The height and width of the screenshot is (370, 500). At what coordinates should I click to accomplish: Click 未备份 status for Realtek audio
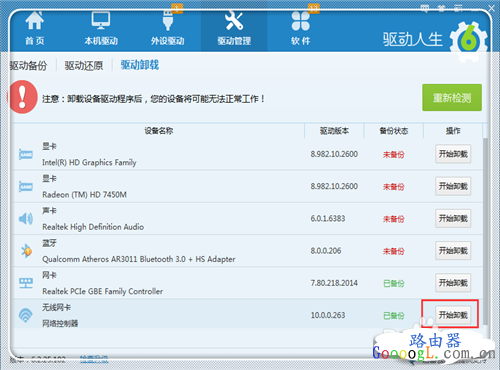(x=393, y=219)
